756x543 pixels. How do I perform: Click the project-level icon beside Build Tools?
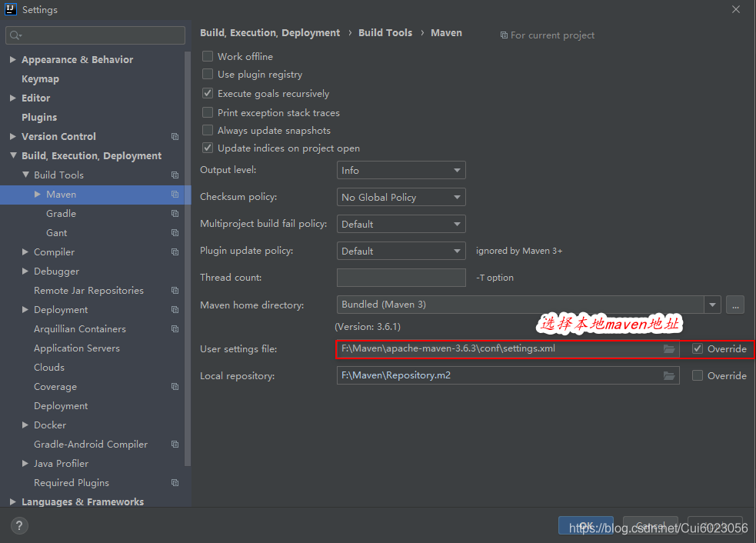pos(175,175)
